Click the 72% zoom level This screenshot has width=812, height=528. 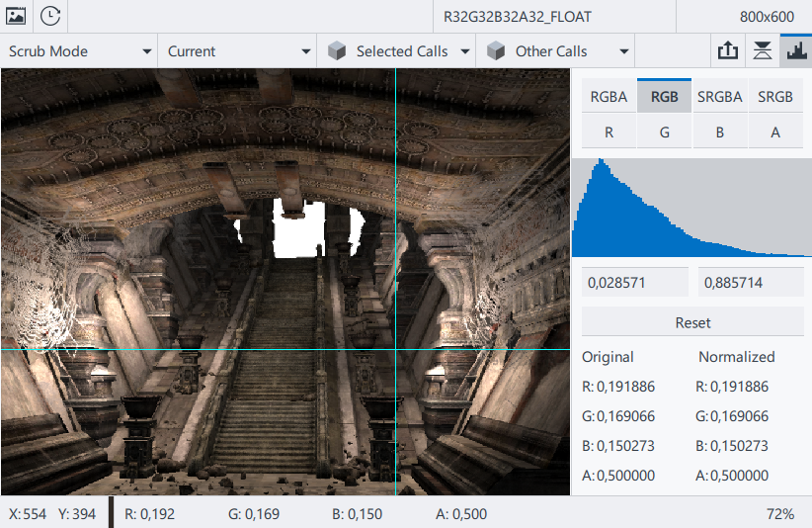[x=780, y=514]
